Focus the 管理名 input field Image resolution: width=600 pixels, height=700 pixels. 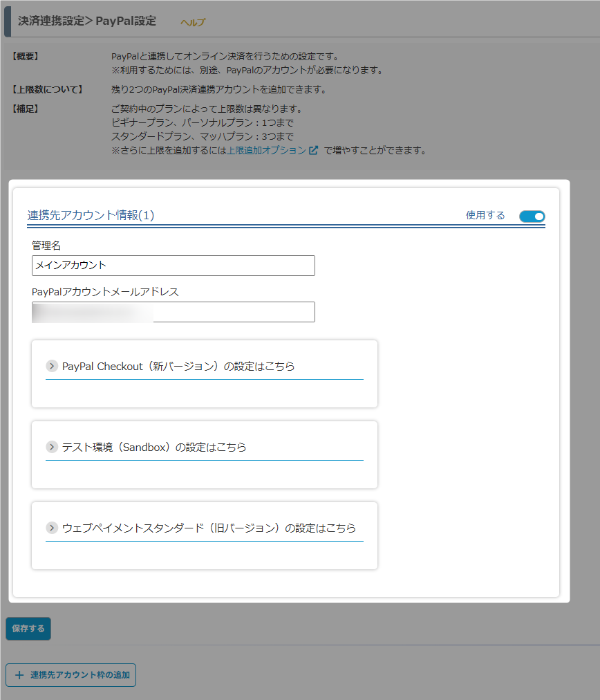point(173,266)
